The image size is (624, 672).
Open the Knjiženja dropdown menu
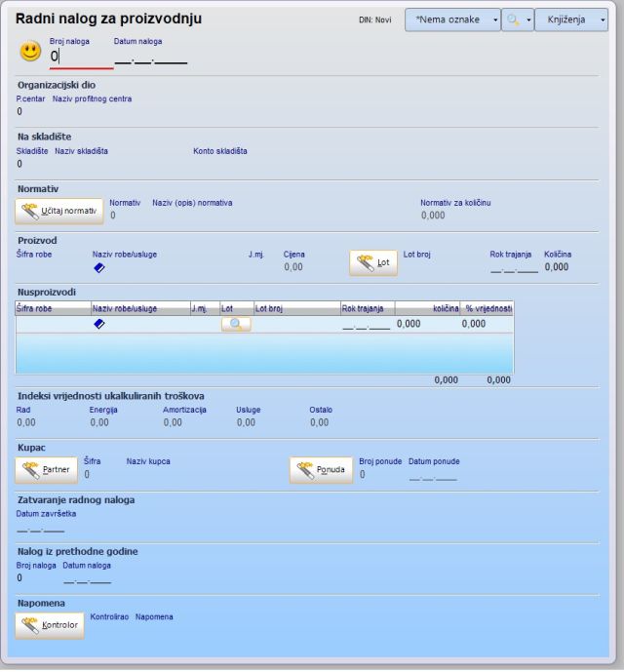point(570,20)
